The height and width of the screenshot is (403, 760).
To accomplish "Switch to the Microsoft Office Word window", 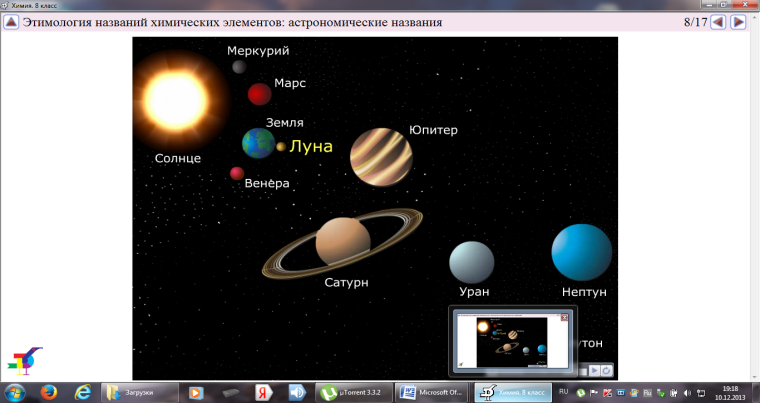I will click(431, 392).
